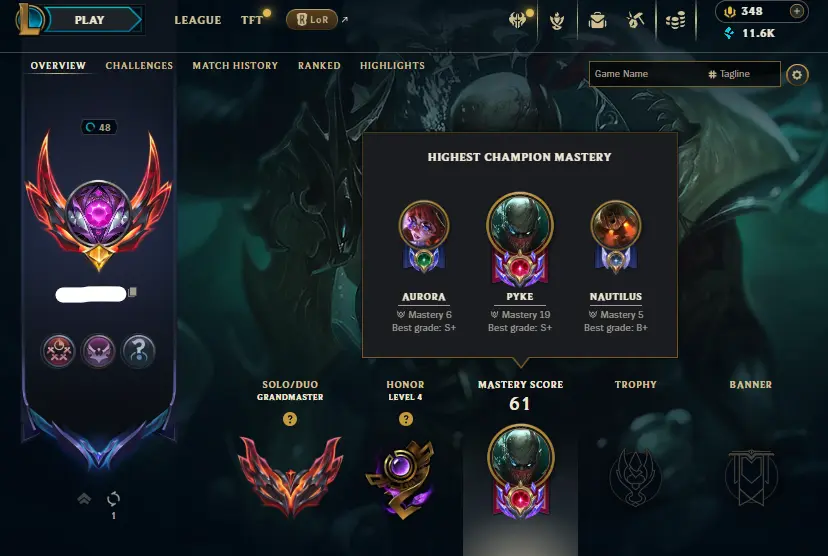Expand the chevron-up icon under banner
The height and width of the screenshot is (556, 828).
(84, 498)
